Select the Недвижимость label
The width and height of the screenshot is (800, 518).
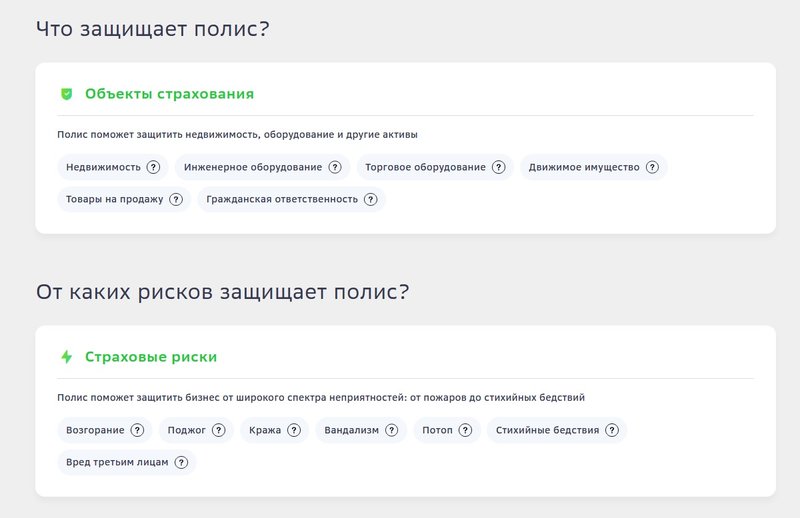[103, 167]
